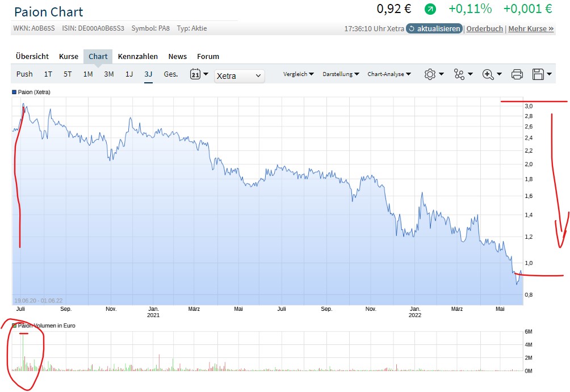Click the 19.06.20 - 01.06.22 date range
Viewport: 570px width, 392px height.
(x=38, y=301)
